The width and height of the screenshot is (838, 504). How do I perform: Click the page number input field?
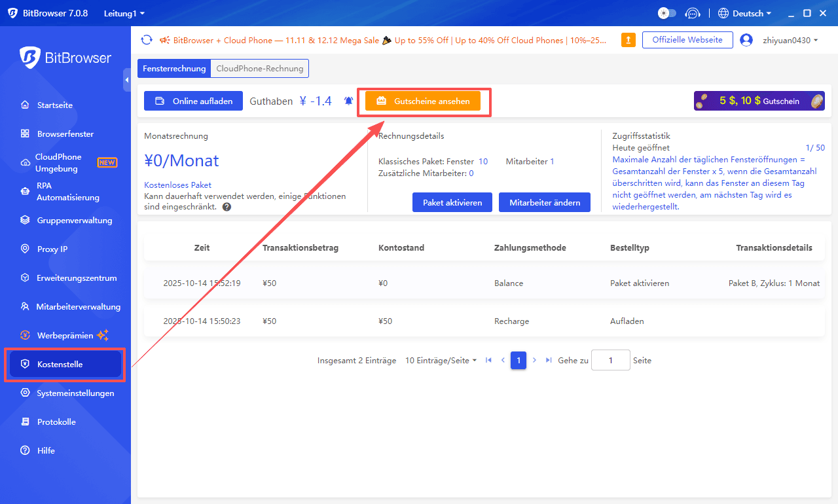pyautogui.click(x=610, y=360)
